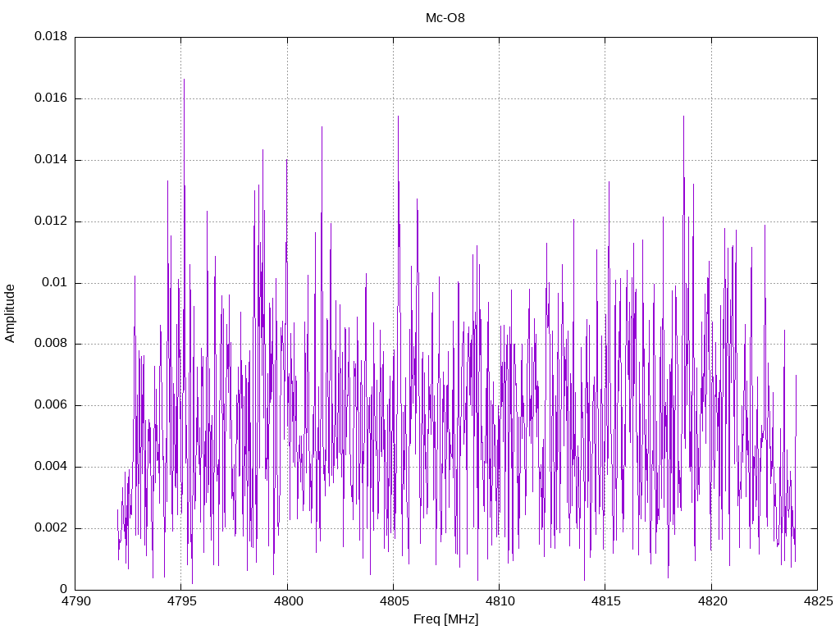The image size is (840, 630).
Task: Click the y-axis value 0.01
Action: (x=55, y=282)
